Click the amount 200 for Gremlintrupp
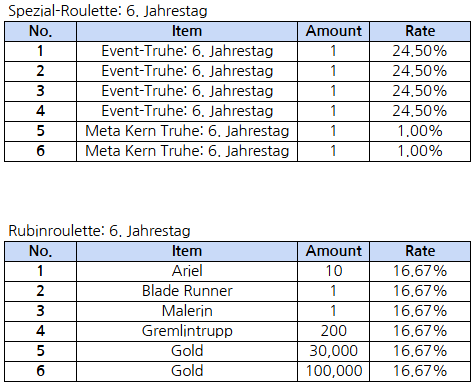474x389 pixels. (x=333, y=331)
